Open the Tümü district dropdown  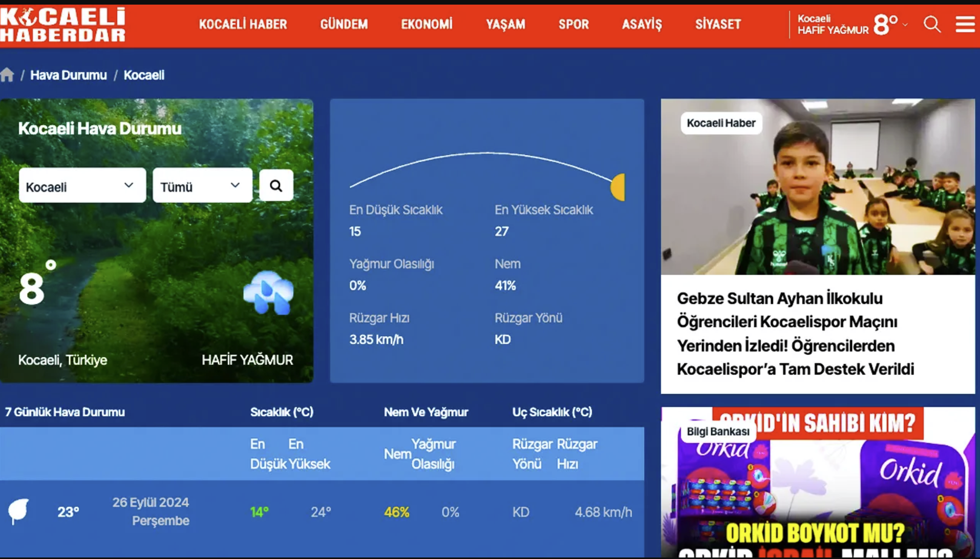(x=202, y=186)
